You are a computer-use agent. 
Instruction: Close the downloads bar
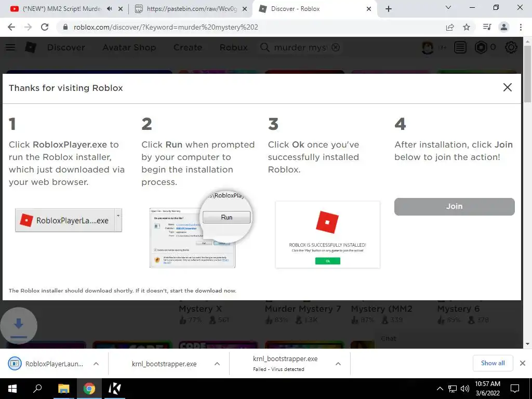coord(523,363)
